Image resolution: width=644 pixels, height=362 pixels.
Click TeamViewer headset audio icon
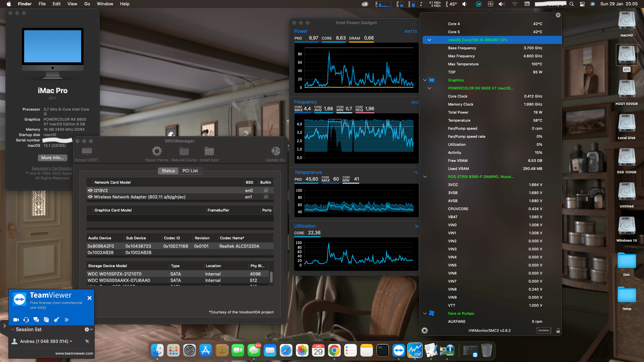pyautogui.click(x=26, y=320)
